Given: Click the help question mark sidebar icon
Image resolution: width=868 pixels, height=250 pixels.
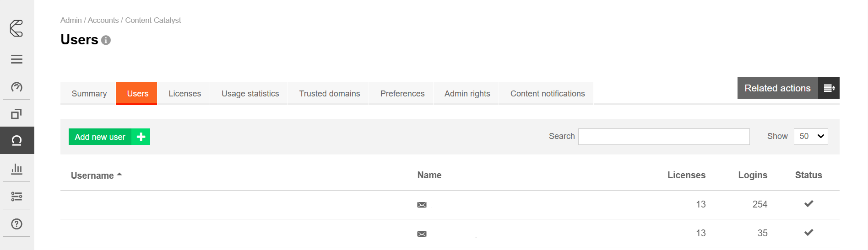Looking at the screenshot, I should tap(16, 224).
